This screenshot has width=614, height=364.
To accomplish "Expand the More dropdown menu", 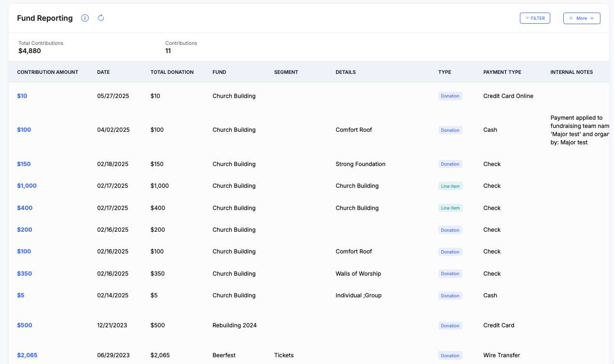I will pos(582,18).
